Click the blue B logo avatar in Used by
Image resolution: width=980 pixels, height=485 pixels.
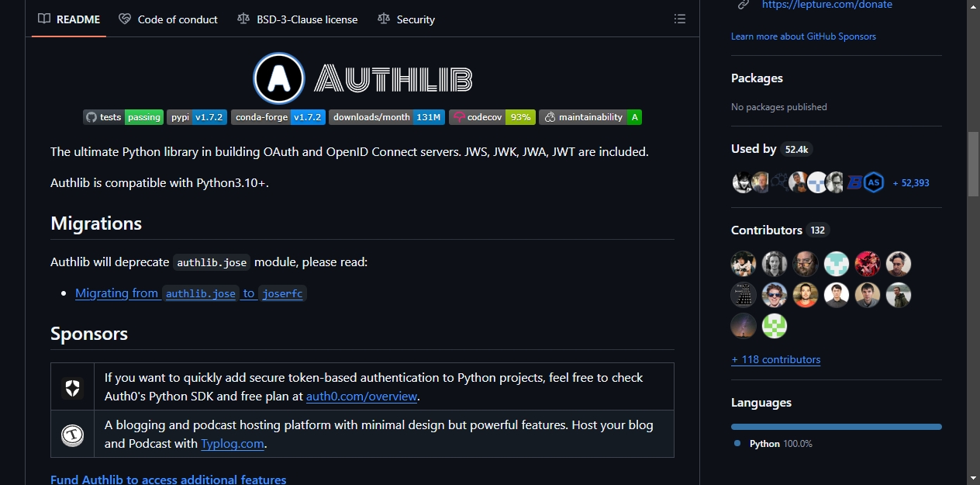point(854,182)
